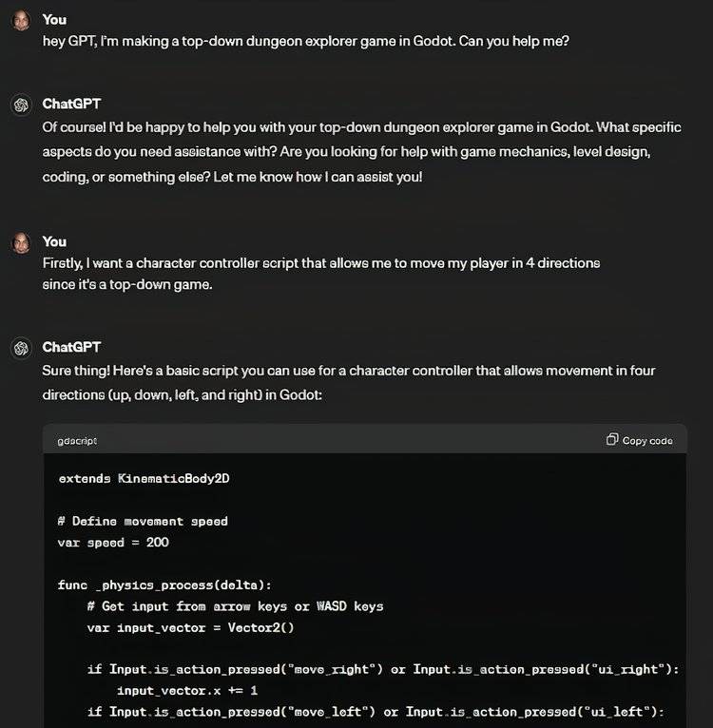Click the ChatGPT logo in first reply

21,105
